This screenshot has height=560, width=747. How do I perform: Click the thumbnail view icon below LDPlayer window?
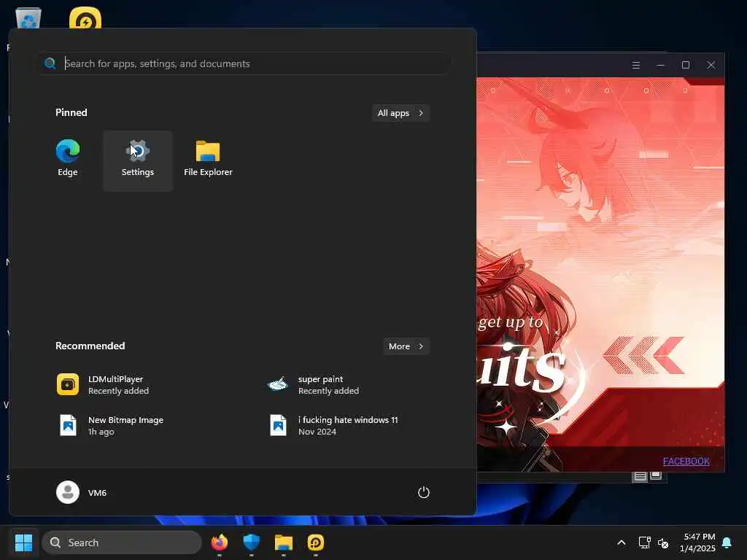[x=656, y=475]
